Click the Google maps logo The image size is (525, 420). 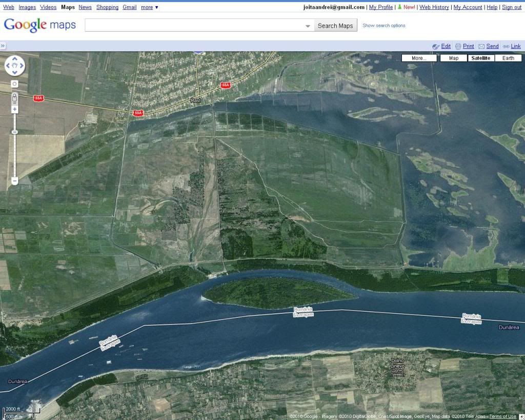coord(40,25)
